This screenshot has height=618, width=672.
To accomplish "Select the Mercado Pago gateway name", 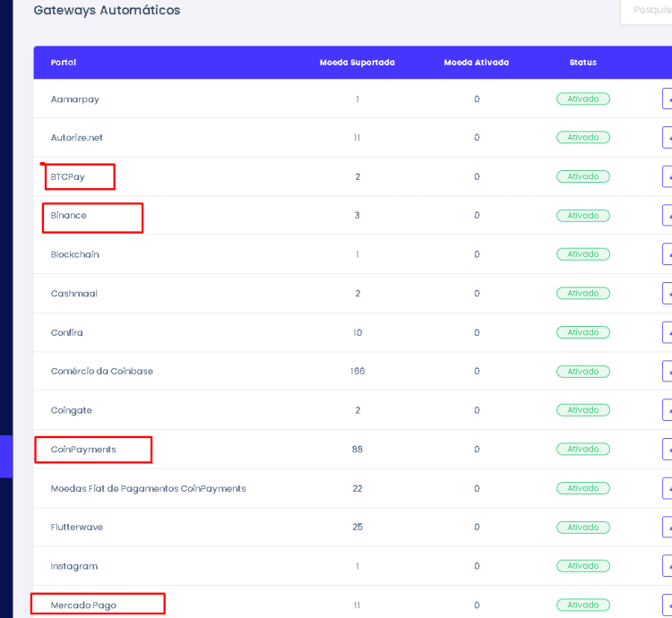I will 83,605.
